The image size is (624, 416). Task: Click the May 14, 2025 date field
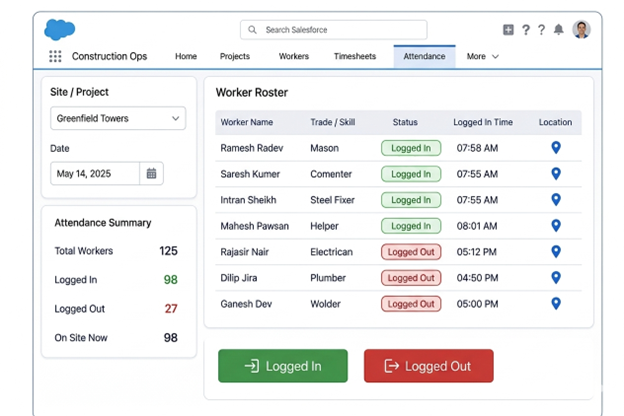coord(95,173)
